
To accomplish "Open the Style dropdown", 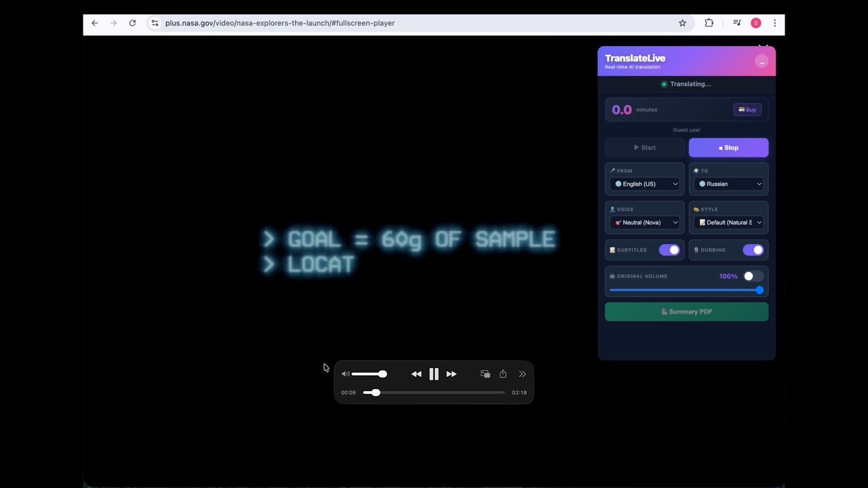I will 729,222.
